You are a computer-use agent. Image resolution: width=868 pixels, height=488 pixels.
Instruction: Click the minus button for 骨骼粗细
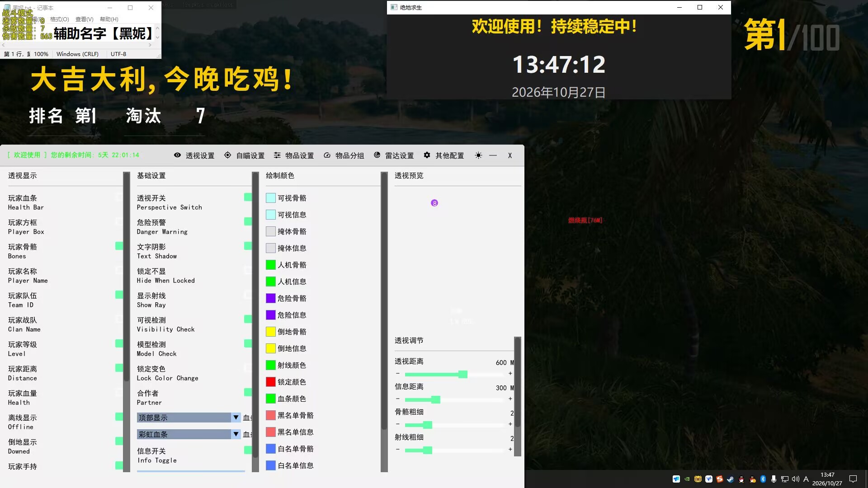point(397,424)
